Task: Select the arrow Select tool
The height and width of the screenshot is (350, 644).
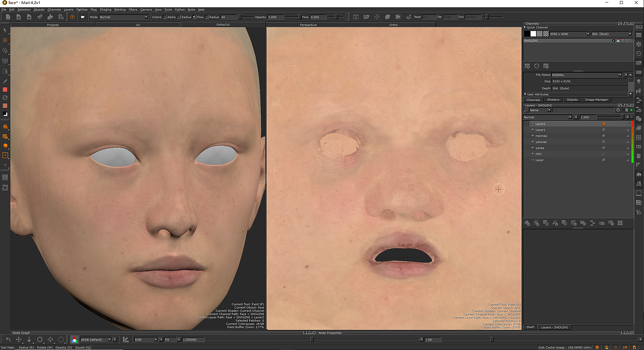Action: pyautogui.click(x=5, y=30)
